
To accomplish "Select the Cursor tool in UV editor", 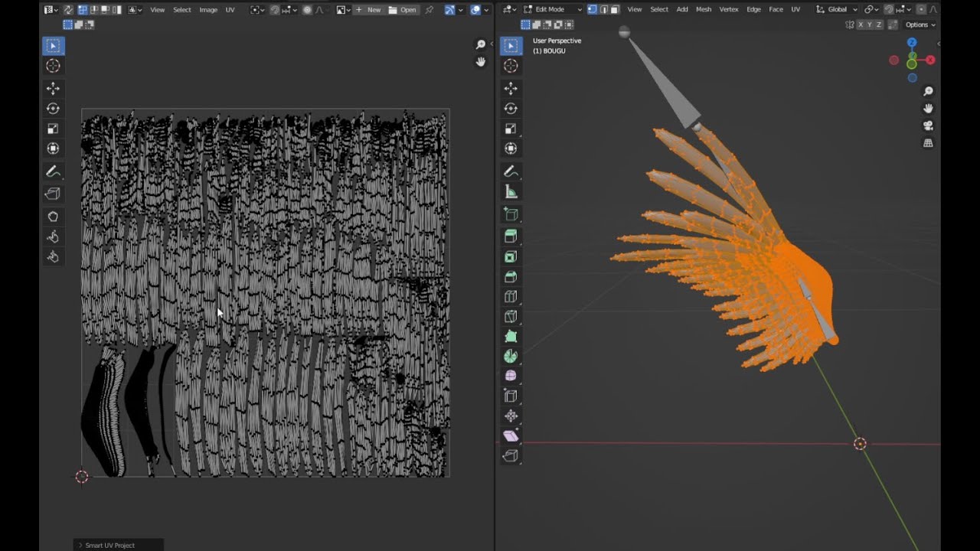I will point(53,66).
